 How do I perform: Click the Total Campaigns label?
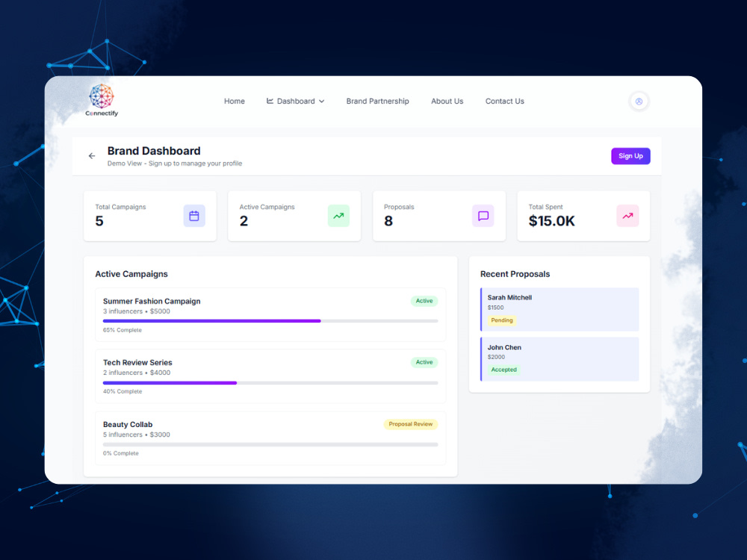pos(120,207)
